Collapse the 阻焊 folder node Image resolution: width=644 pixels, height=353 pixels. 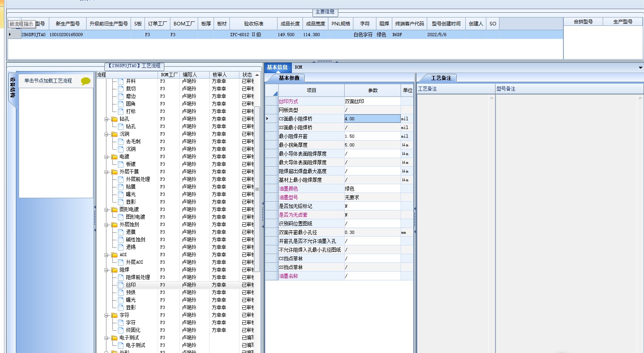click(x=106, y=270)
